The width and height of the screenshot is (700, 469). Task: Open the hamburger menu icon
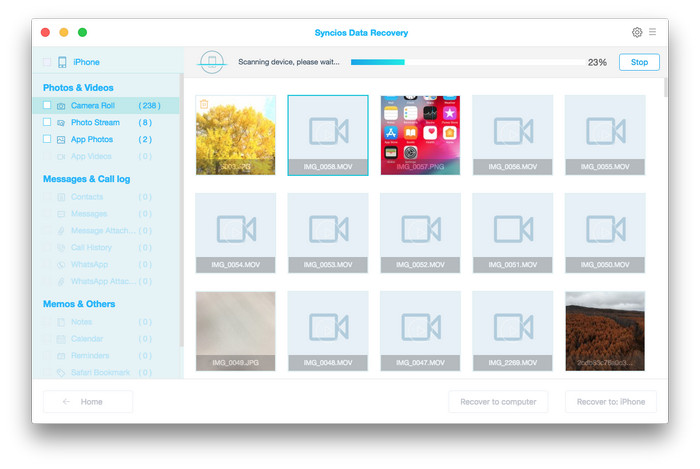pos(652,32)
